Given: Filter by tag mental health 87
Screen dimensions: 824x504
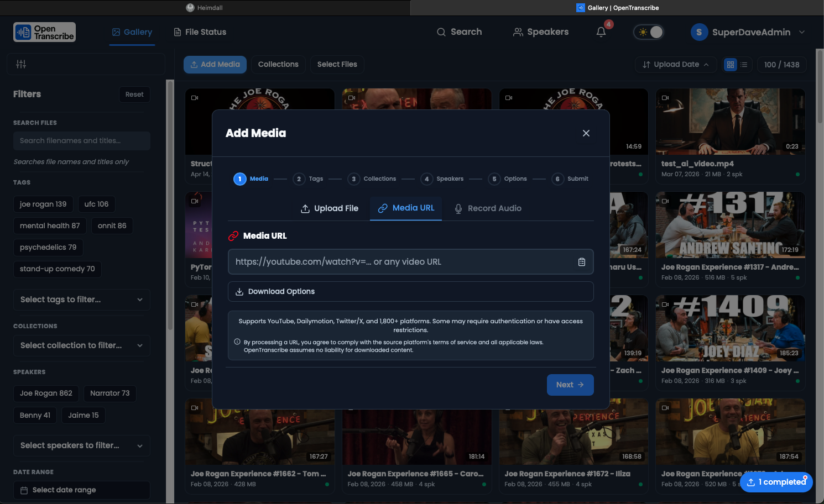Looking at the screenshot, I should click(x=50, y=226).
